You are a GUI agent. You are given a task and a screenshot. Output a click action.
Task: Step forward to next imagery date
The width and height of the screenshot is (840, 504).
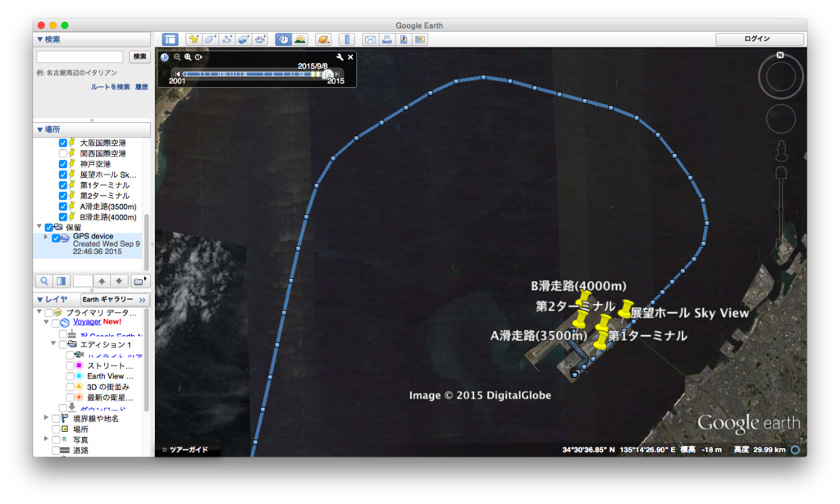(337, 74)
